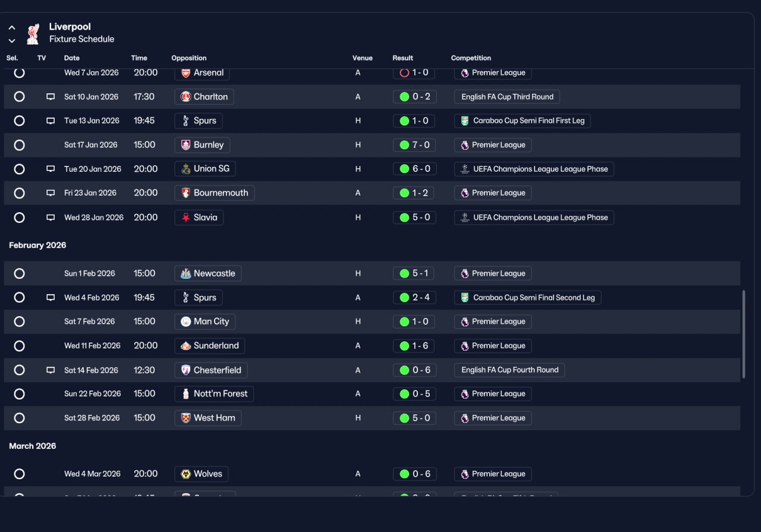This screenshot has width=761, height=532.
Task: Click TV icon for Charlton fixture
Action: 51,97
